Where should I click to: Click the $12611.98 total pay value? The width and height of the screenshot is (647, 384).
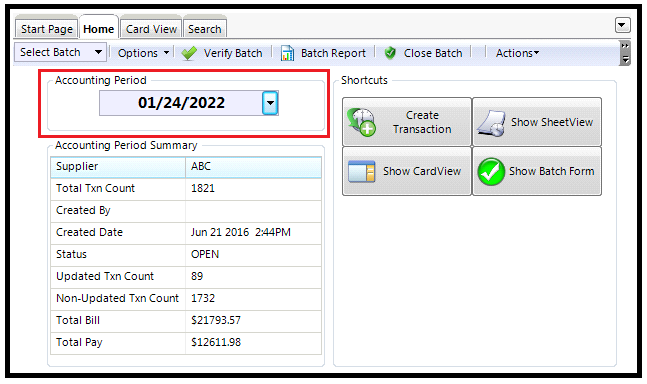tap(216, 342)
